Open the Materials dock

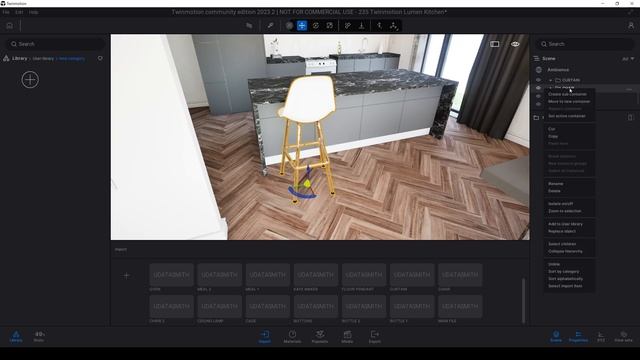point(292,337)
